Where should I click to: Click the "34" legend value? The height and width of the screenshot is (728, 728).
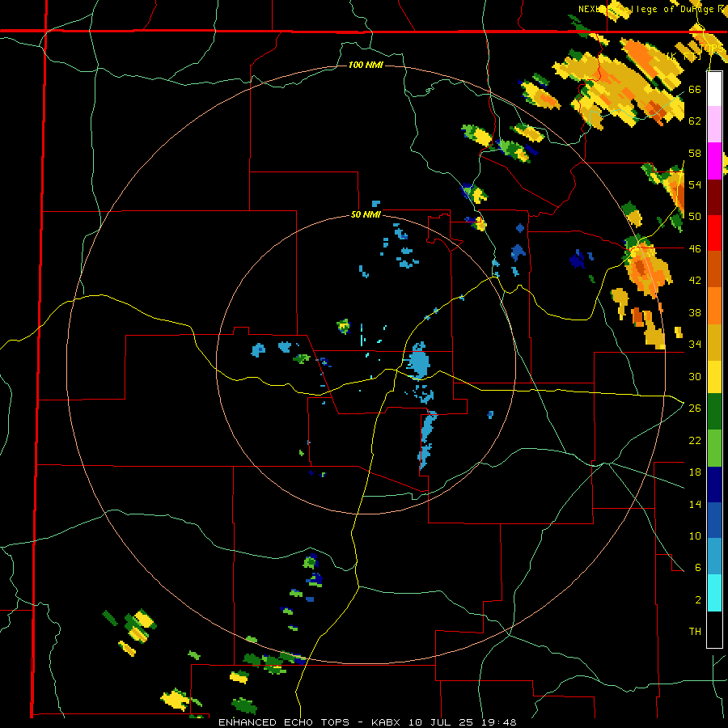click(x=695, y=345)
